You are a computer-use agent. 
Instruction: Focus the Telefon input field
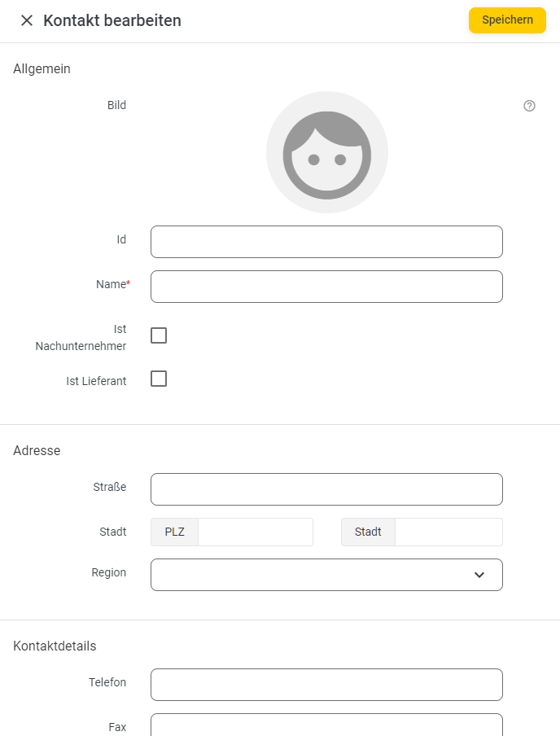tap(326, 685)
